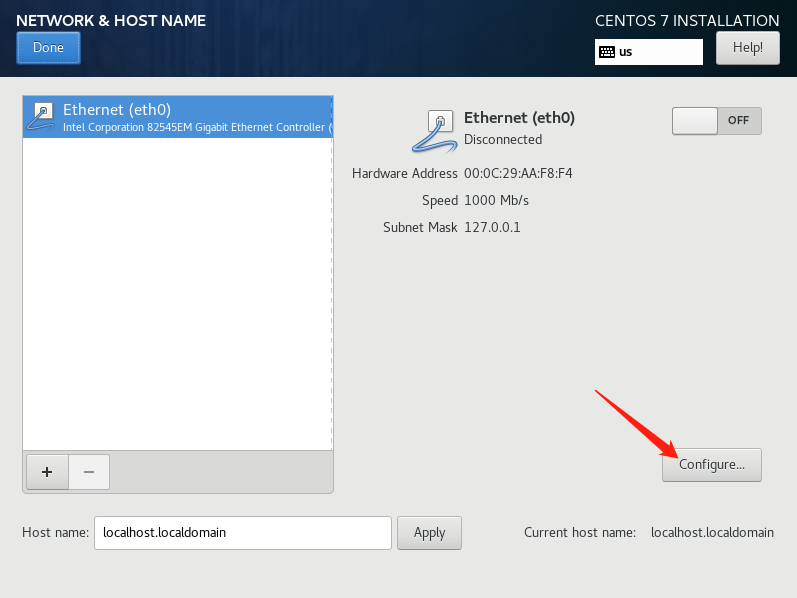Click hardware address 00:0C:29:AA:F8:F4
Image resolution: width=797 pixels, height=598 pixels.
coord(518,173)
